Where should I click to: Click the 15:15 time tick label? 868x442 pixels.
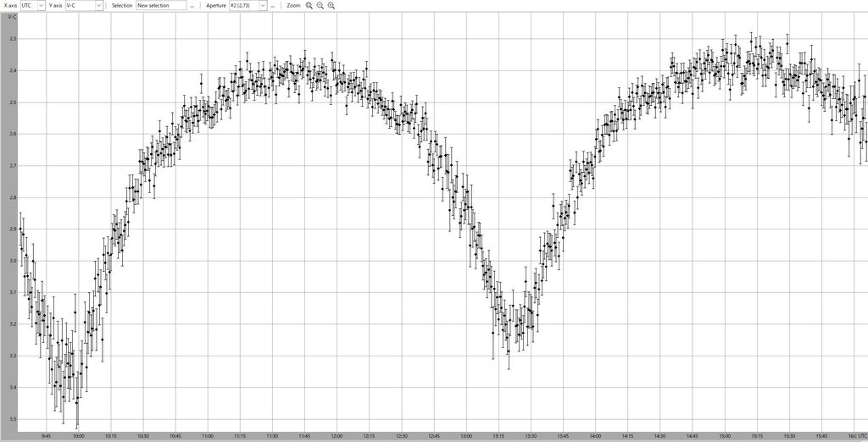pyautogui.click(x=757, y=436)
